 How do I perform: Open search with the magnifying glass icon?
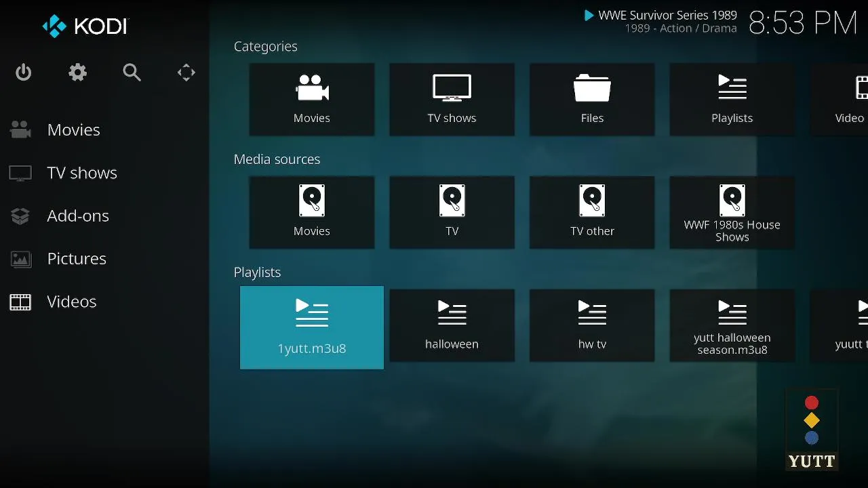point(132,73)
